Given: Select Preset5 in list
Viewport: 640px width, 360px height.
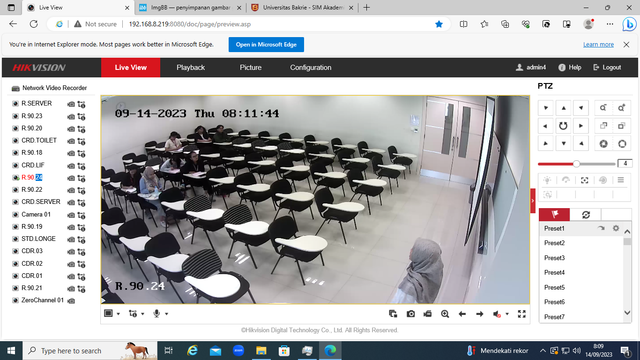Looking at the screenshot, I should click(x=581, y=287).
